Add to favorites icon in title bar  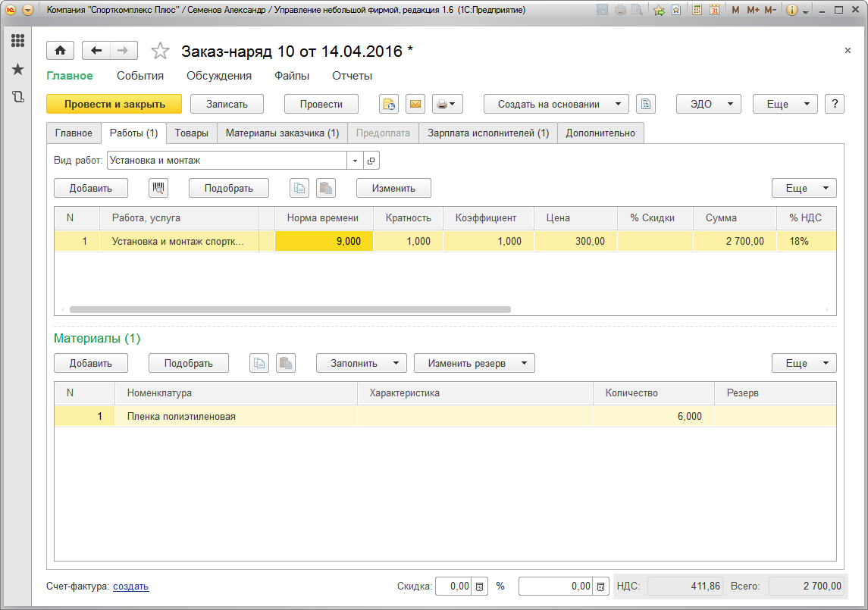659,10
